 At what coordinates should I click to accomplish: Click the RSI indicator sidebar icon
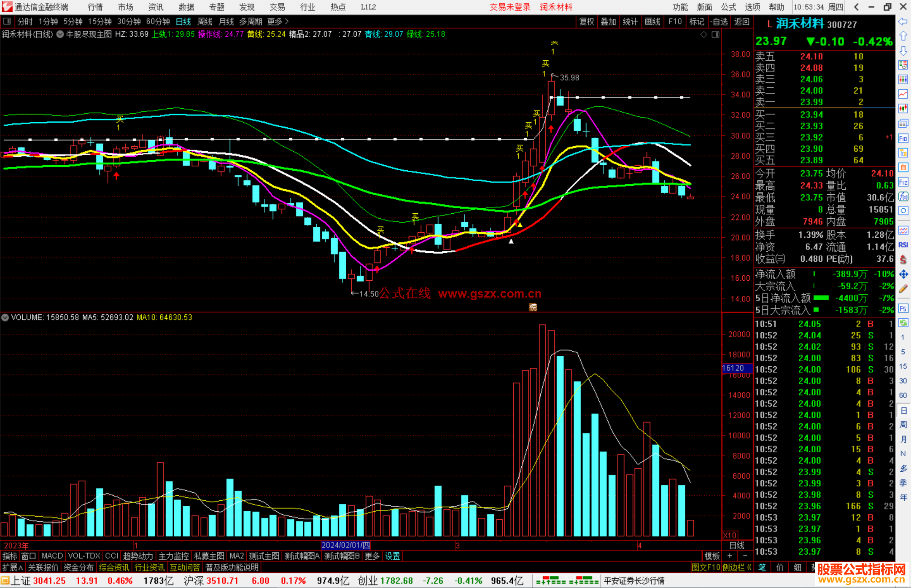click(903, 245)
